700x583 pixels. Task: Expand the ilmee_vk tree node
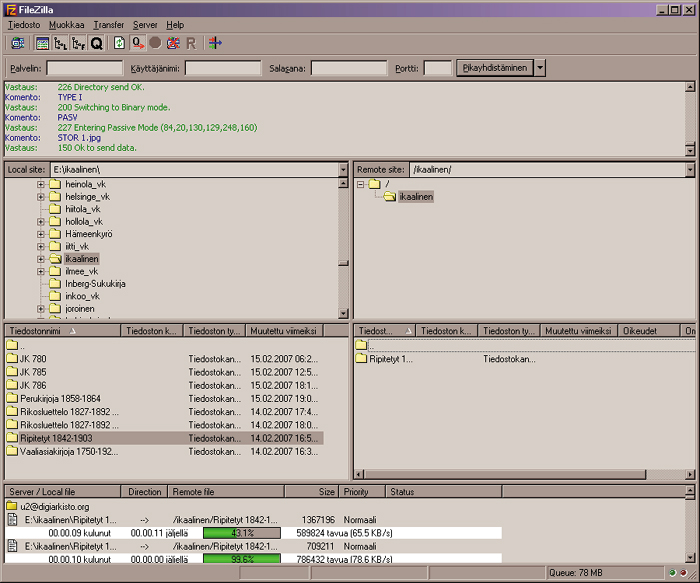[x=41, y=271]
